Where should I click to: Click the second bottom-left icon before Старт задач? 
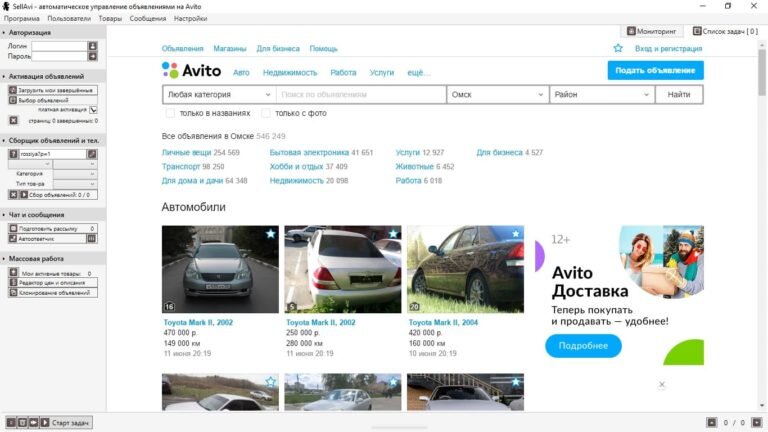coord(22,422)
